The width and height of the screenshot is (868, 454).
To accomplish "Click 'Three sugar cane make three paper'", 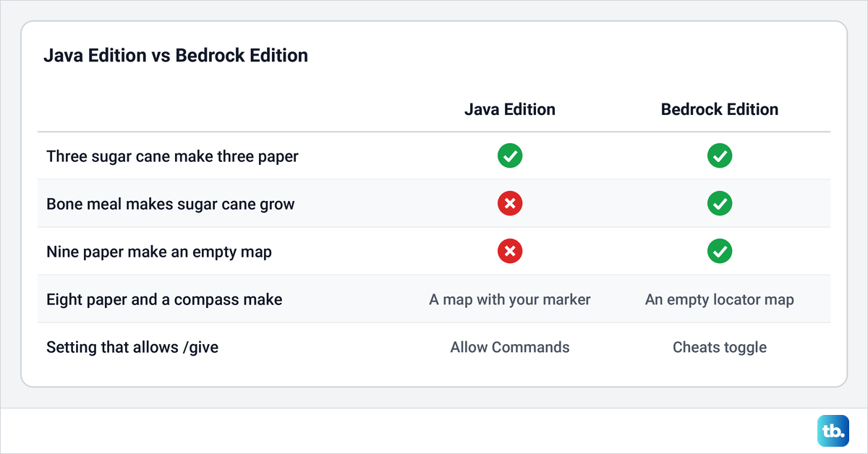I will [172, 156].
